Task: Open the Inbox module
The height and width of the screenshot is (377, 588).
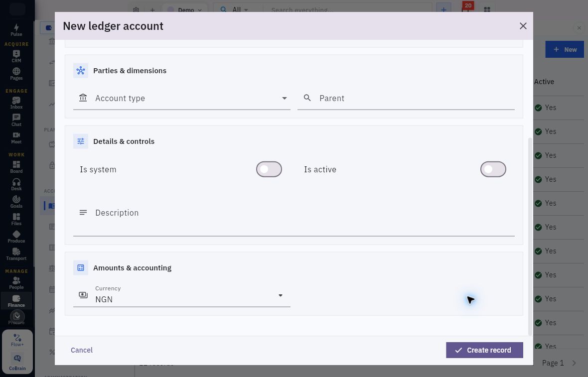Action: pyautogui.click(x=16, y=103)
